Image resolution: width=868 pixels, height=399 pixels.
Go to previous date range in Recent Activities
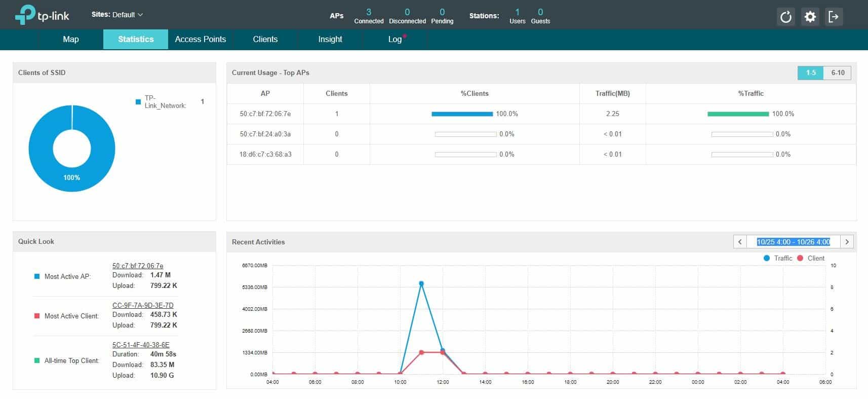click(740, 242)
